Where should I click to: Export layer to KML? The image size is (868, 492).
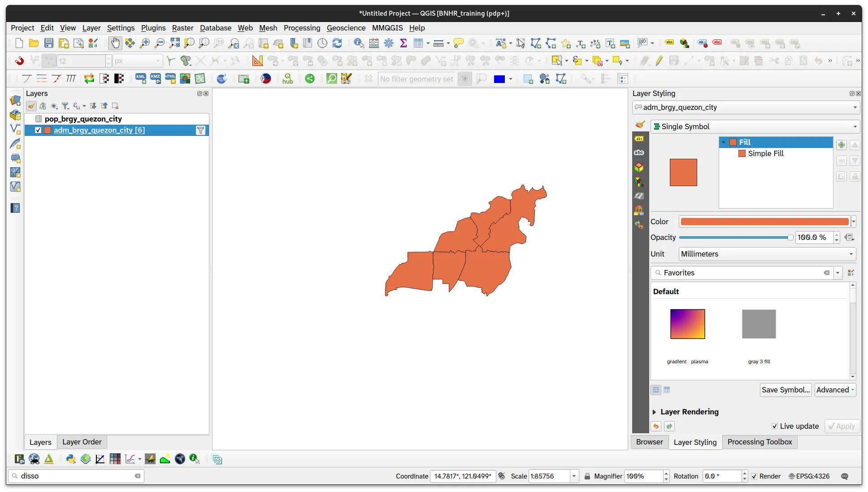pyautogui.click(x=140, y=78)
